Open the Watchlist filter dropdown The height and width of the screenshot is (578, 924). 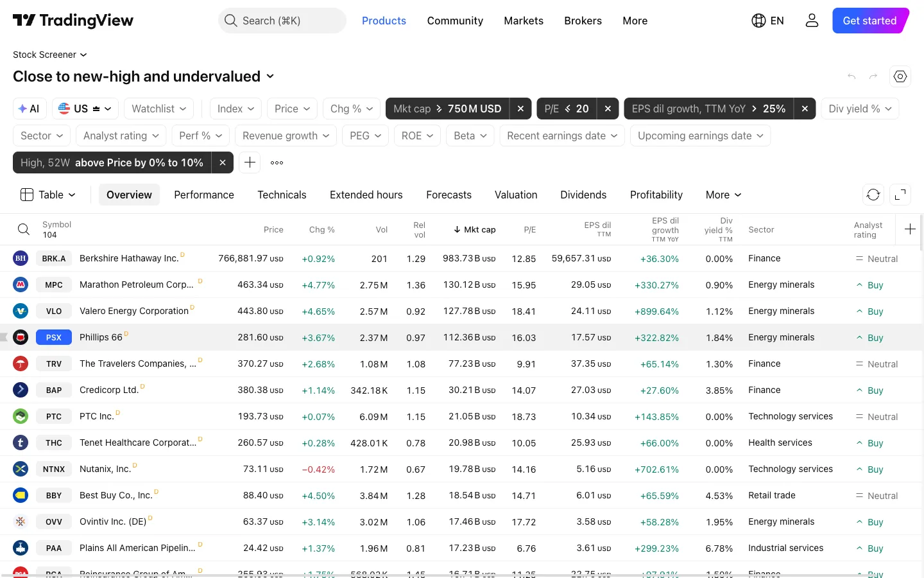click(158, 109)
